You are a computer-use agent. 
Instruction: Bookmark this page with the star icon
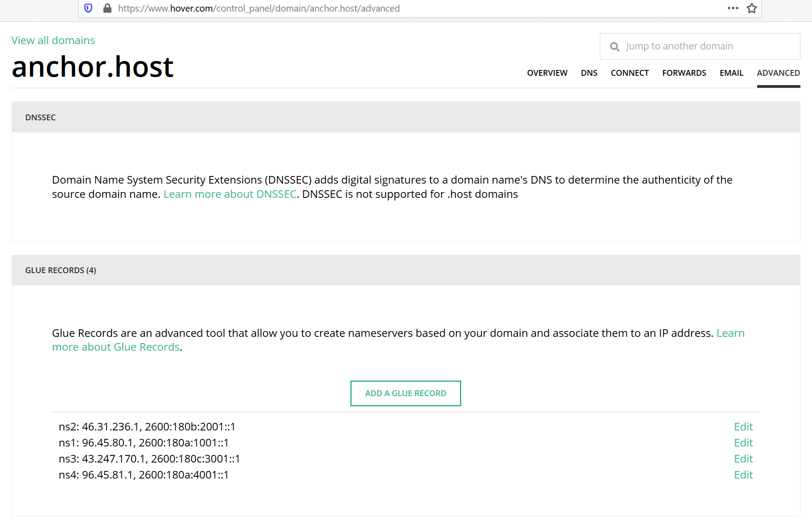tap(752, 8)
